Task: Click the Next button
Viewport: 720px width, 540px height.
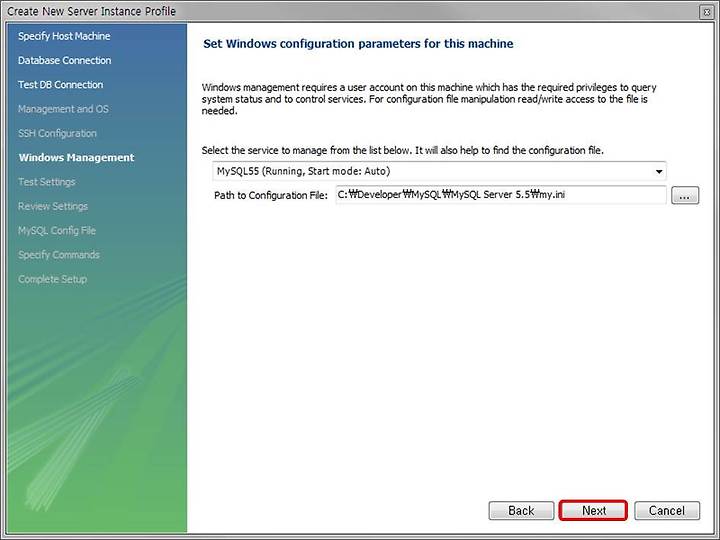Action: tap(593, 510)
